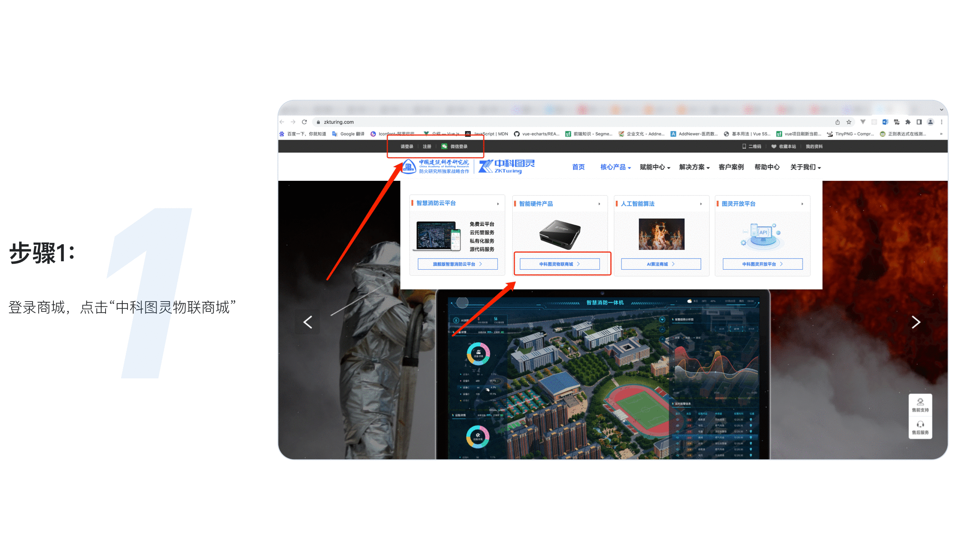Open the 基本用法 | Vue SS... bookmark
956x560 pixels.
pyautogui.click(x=747, y=134)
